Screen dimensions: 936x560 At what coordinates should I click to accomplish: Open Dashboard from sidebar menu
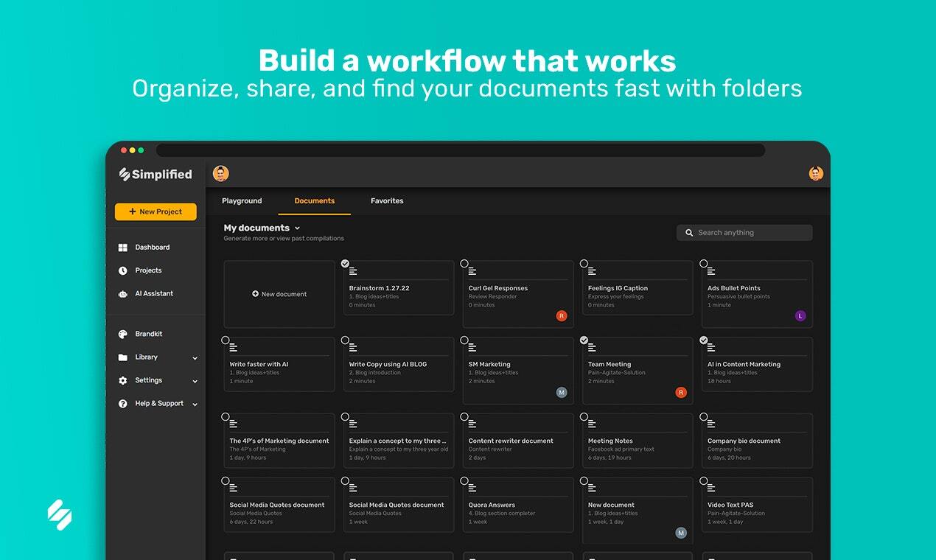pyautogui.click(x=153, y=248)
